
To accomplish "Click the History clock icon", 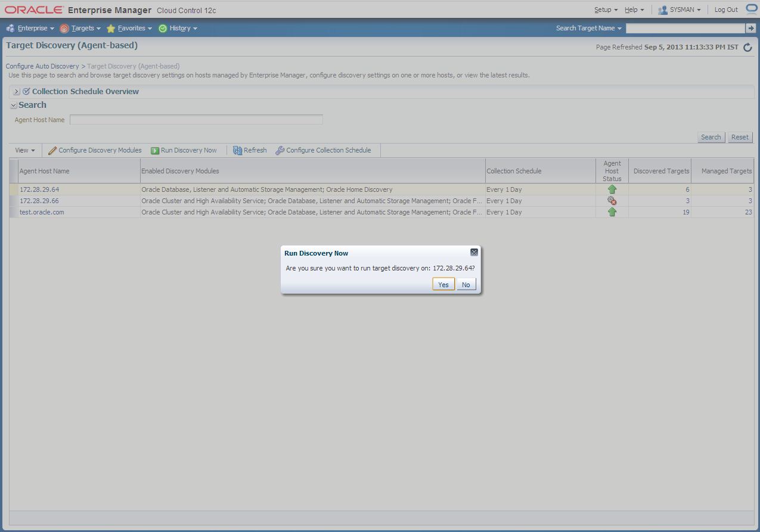I will click(x=162, y=28).
